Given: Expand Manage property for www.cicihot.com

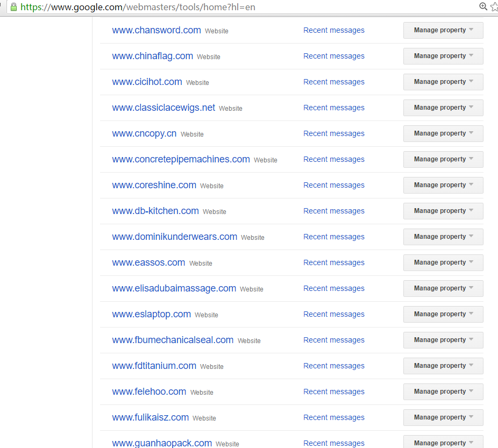Looking at the screenshot, I should [443, 82].
